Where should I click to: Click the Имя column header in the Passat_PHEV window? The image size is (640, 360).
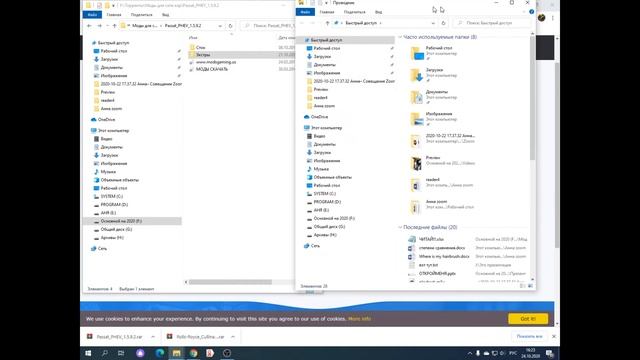pyautogui.click(x=193, y=38)
